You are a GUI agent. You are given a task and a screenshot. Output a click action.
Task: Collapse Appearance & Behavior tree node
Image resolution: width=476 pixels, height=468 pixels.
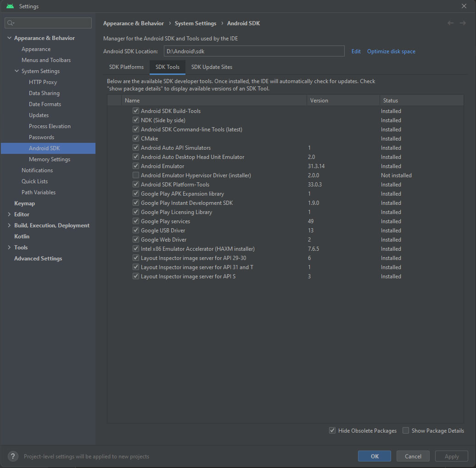pos(10,38)
